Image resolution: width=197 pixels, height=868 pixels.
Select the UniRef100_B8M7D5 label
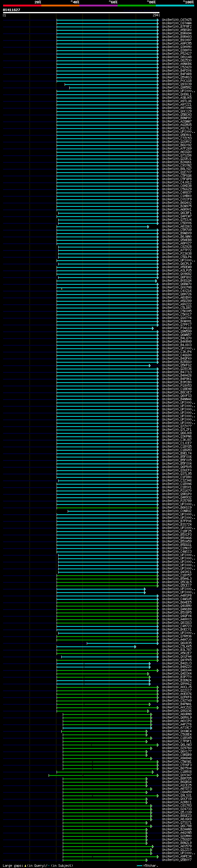177,778
